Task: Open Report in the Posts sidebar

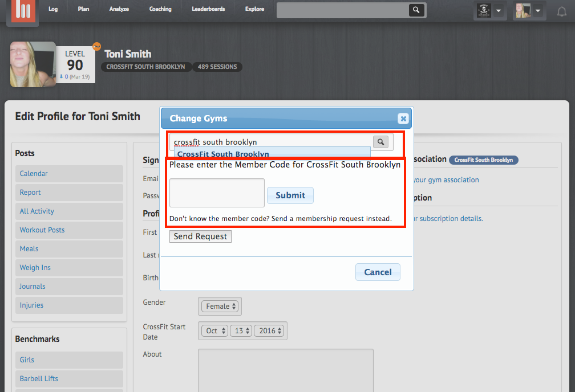Action: [x=70, y=193]
